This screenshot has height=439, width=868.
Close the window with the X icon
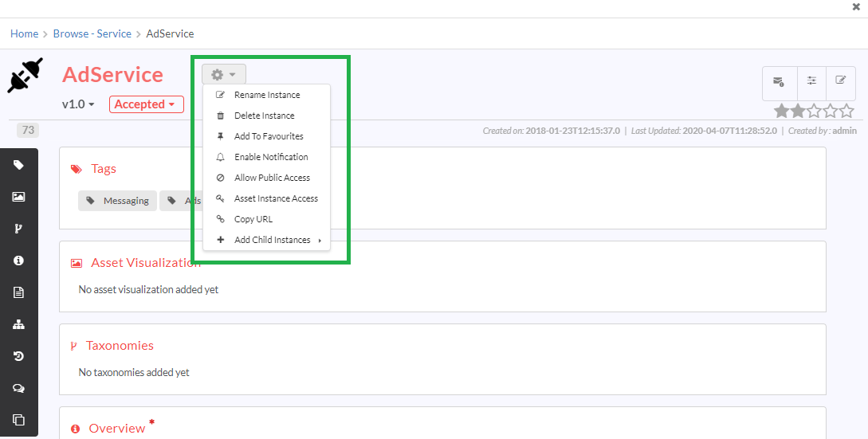856,7
